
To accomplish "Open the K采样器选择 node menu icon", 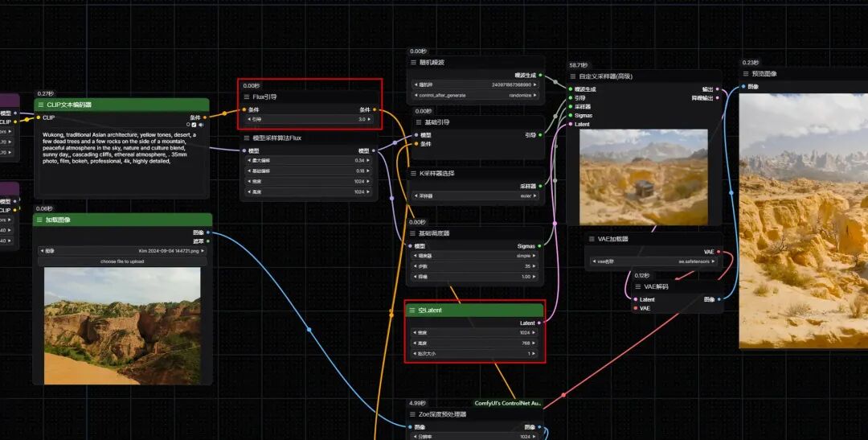I will (414, 174).
